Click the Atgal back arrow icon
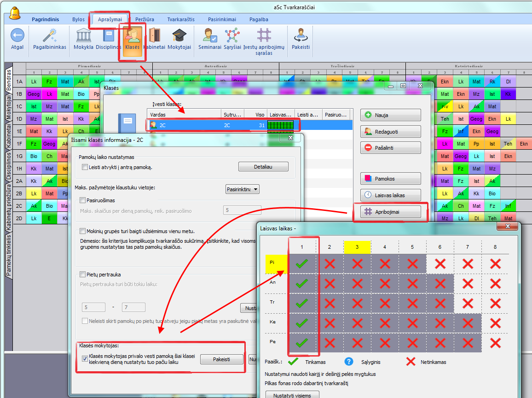 click(x=17, y=36)
